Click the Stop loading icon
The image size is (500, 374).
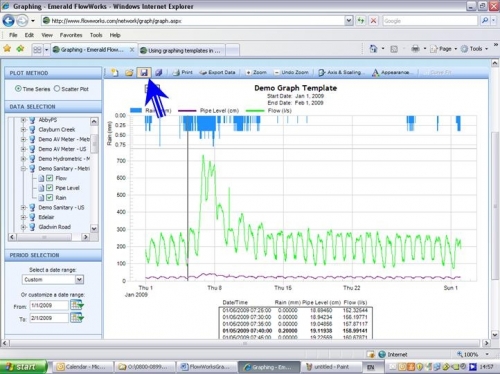pyautogui.click(x=374, y=21)
